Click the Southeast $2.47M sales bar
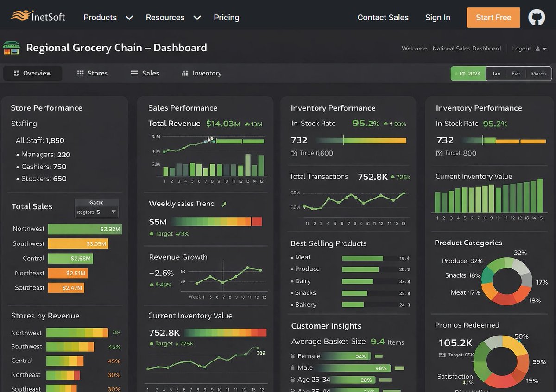 point(66,288)
